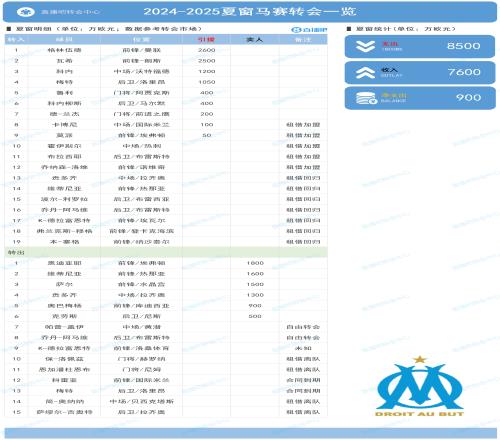The height and width of the screenshot is (440, 500).
Task: Click the round logo in the header bar
Action: [x=26, y=12]
